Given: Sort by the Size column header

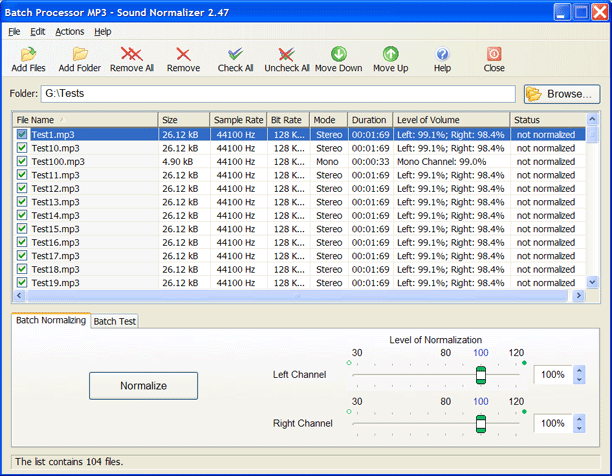Looking at the screenshot, I should click(184, 120).
